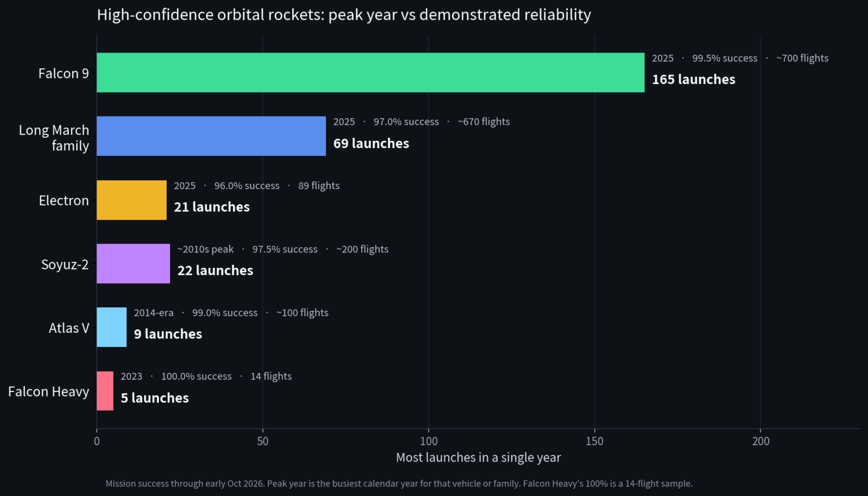The image size is (868, 496).
Task: Click the "99.0% success" annotation
Action: pyautogui.click(x=225, y=313)
